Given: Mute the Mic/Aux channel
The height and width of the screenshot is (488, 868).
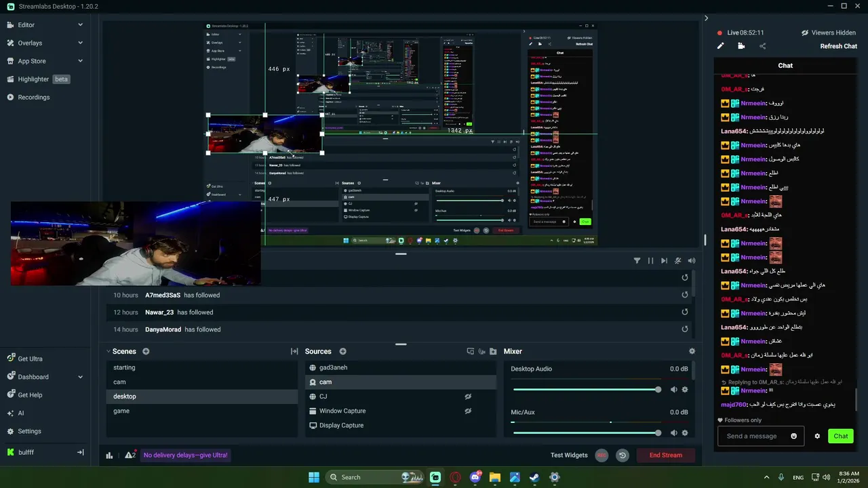Looking at the screenshot, I should click(674, 432).
